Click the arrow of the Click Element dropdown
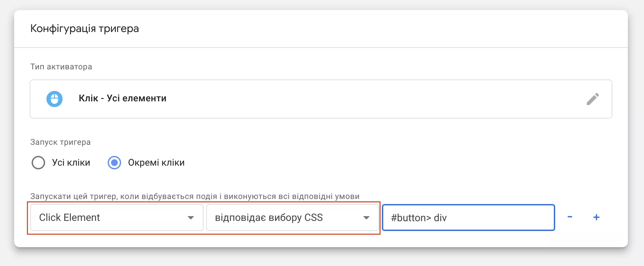Screen dimensions: 644x266 (x=191, y=218)
